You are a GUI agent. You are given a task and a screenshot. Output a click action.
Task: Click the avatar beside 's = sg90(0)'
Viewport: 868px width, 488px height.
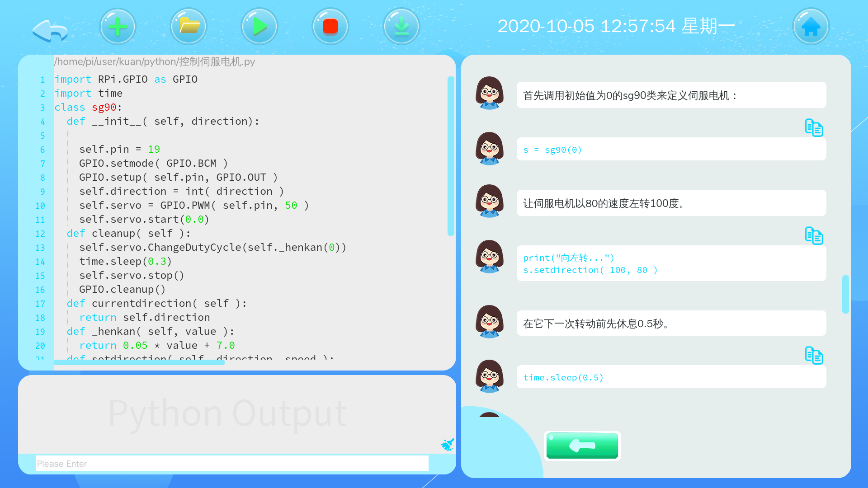pyautogui.click(x=490, y=149)
